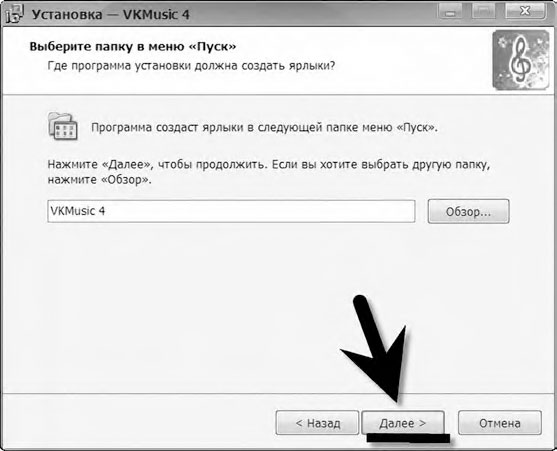Click the Далее > button to continue

pyautogui.click(x=403, y=423)
